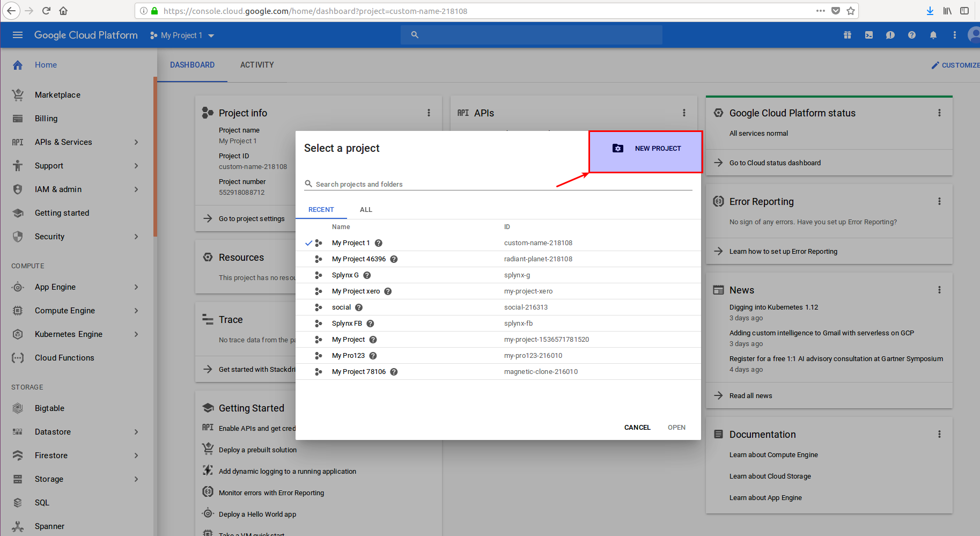Click the OPEN button in dialog
This screenshot has width=980, height=536.
pyautogui.click(x=676, y=428)
